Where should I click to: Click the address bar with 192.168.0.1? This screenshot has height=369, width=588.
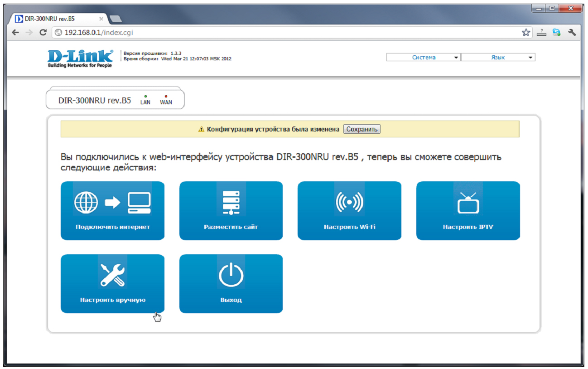(x=290, y=33)
